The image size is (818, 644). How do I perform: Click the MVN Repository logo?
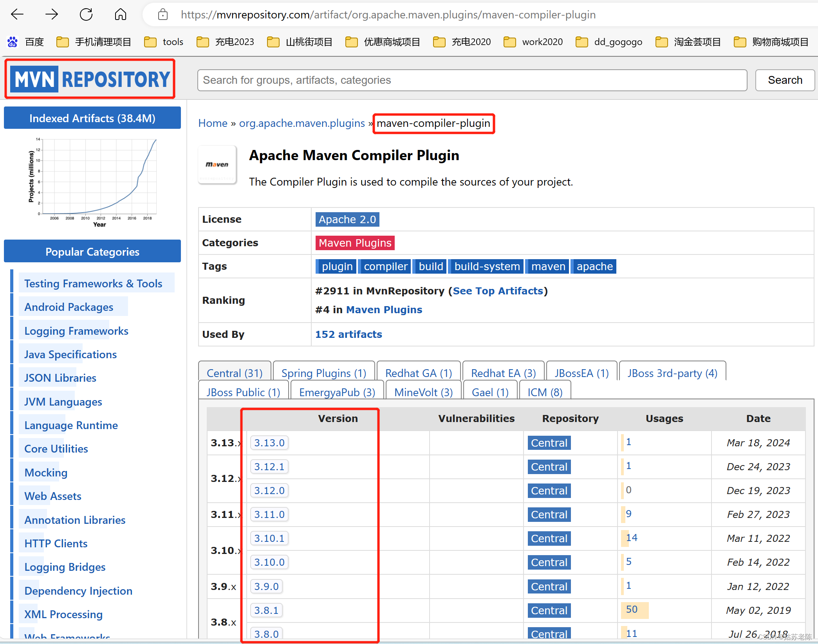[90, 79]
